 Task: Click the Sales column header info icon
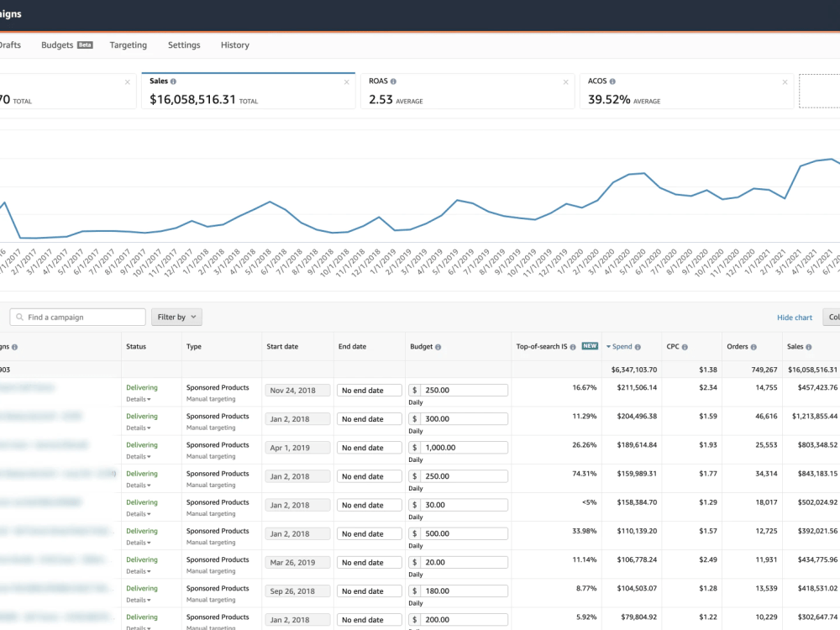(x=809, y=347)
